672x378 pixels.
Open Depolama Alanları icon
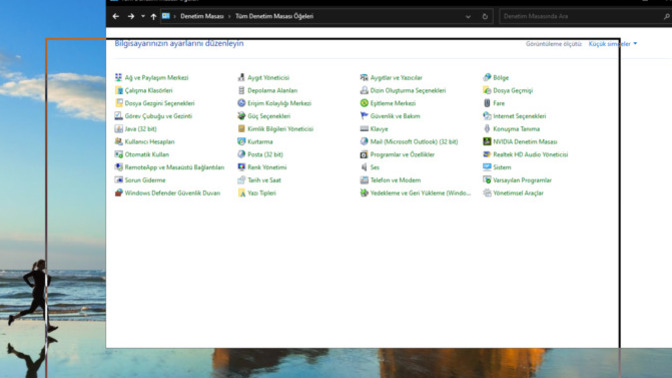(x=242, y=90)
